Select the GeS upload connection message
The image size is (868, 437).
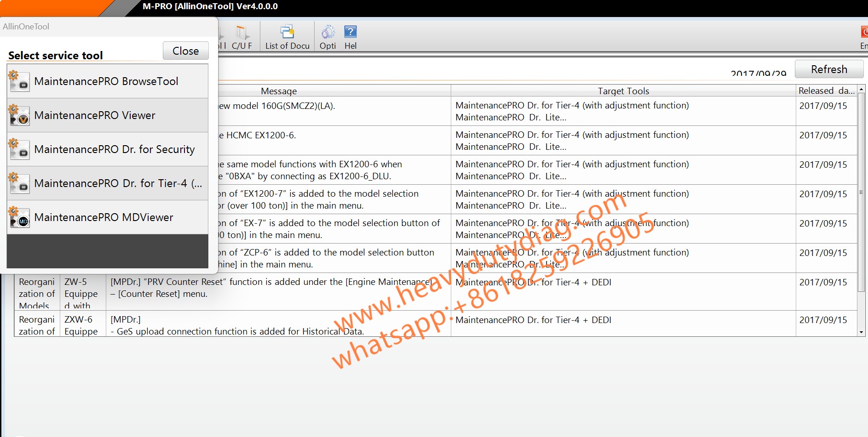(x=279, y=324)
